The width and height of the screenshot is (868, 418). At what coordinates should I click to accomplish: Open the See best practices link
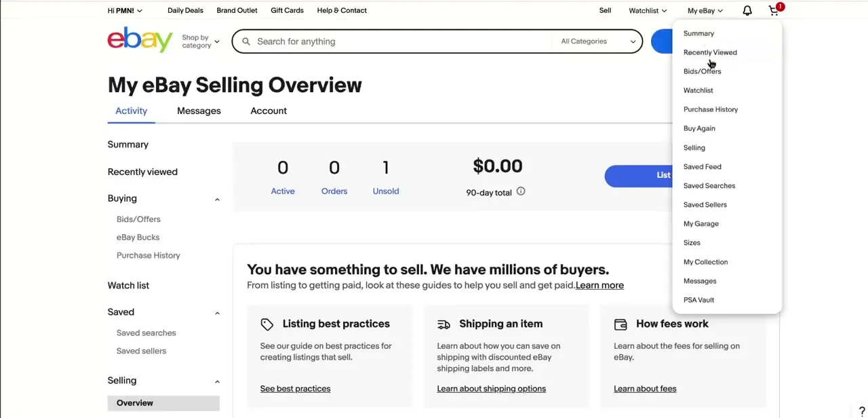coord(295,389)
